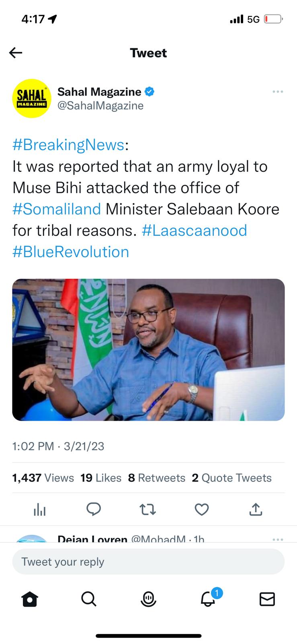Tap the share upload icon
The image size is (297, 644).
coord(256,510)
